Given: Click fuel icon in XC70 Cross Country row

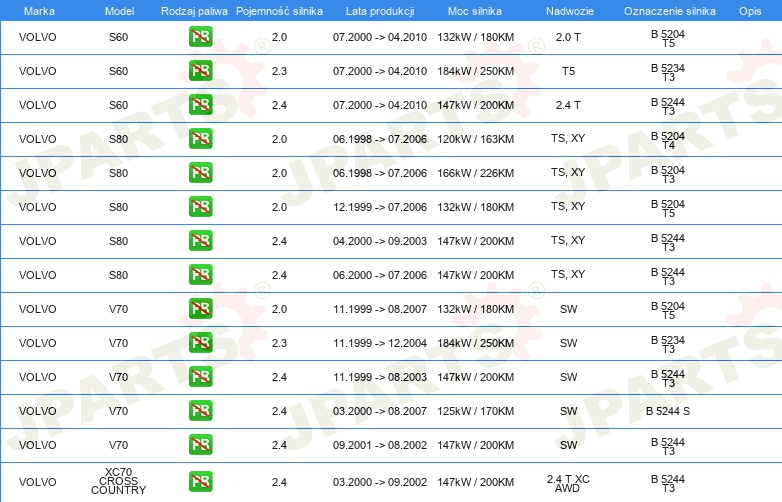Looking at the screenshot, I should click(x=200, y=482).
